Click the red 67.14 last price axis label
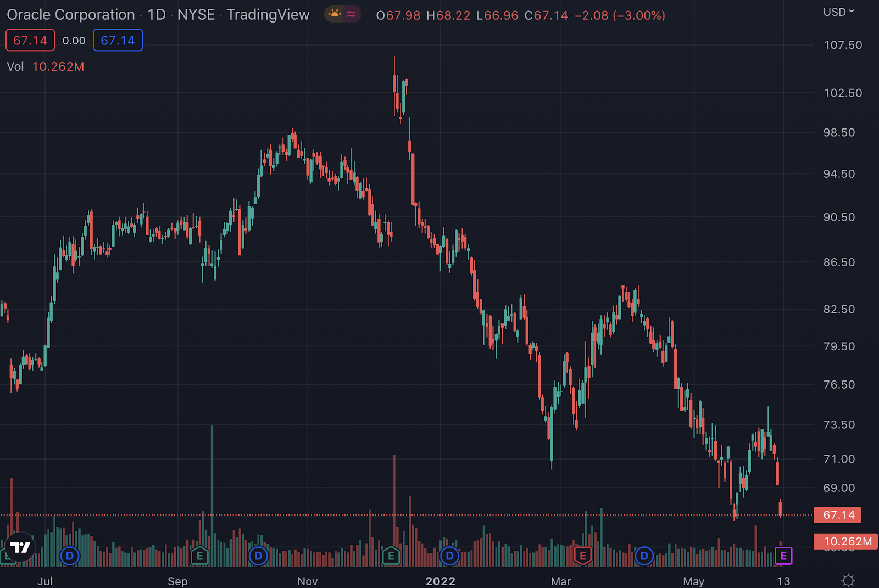This screenshot has height=588, width=879. (838, 515)
